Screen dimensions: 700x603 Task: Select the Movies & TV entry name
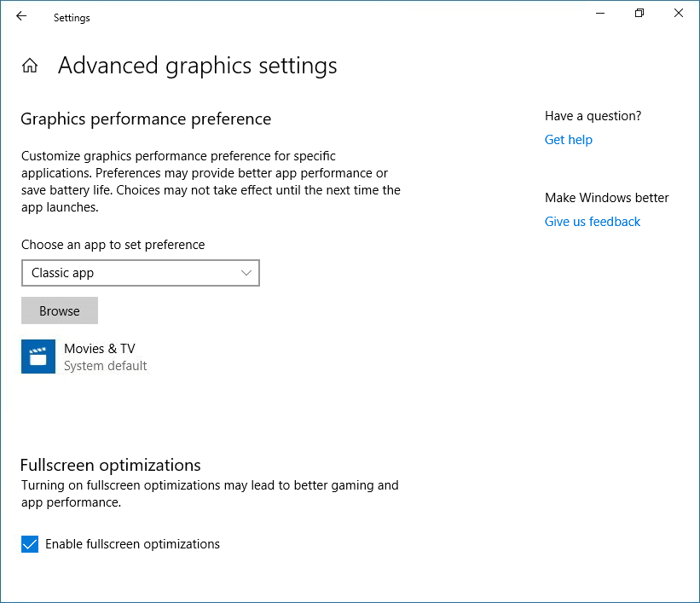(100, 348)
